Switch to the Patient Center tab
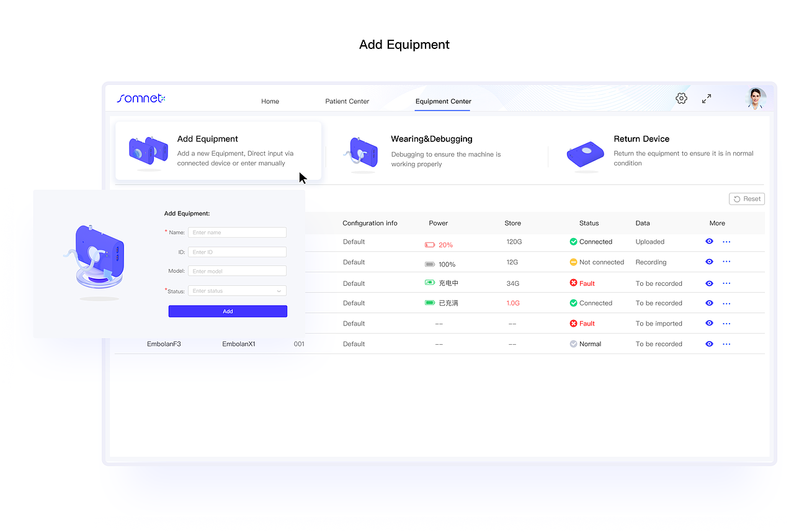The height and width of the screenshot is (532, 794). point(347,101)
